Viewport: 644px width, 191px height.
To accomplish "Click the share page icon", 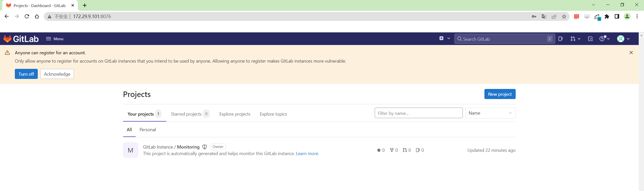I will pos(554,17).
